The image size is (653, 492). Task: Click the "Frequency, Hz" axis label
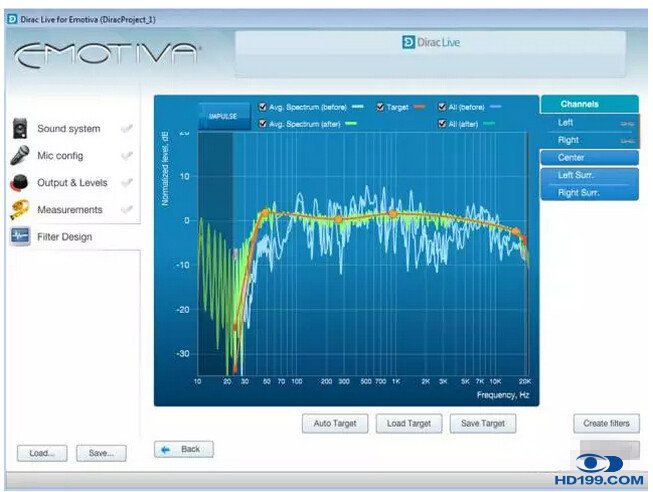503,395
